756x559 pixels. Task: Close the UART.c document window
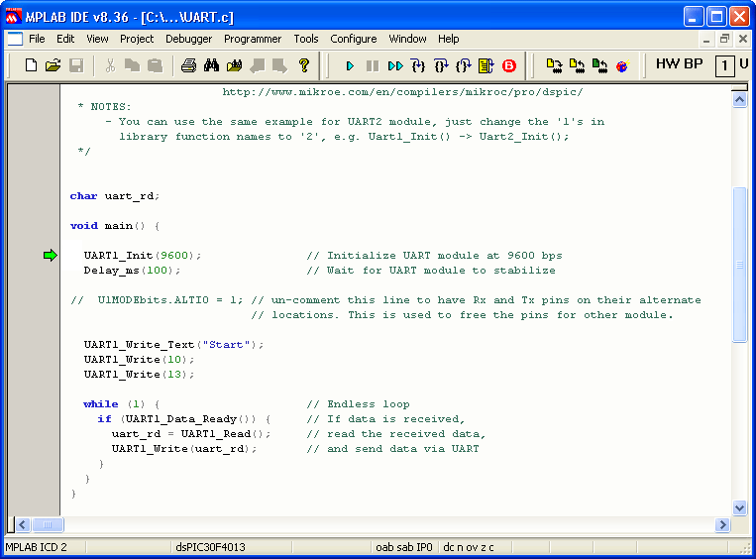[743, 40]
